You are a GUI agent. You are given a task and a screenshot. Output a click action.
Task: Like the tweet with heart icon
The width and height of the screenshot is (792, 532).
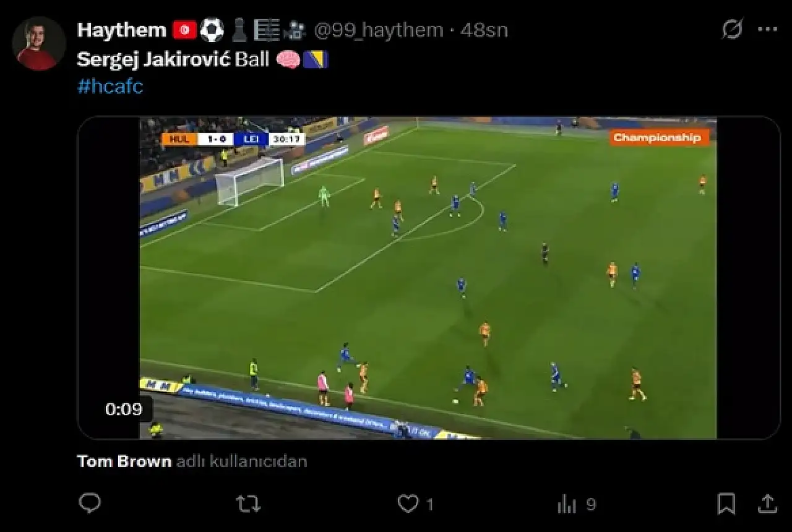407,504
